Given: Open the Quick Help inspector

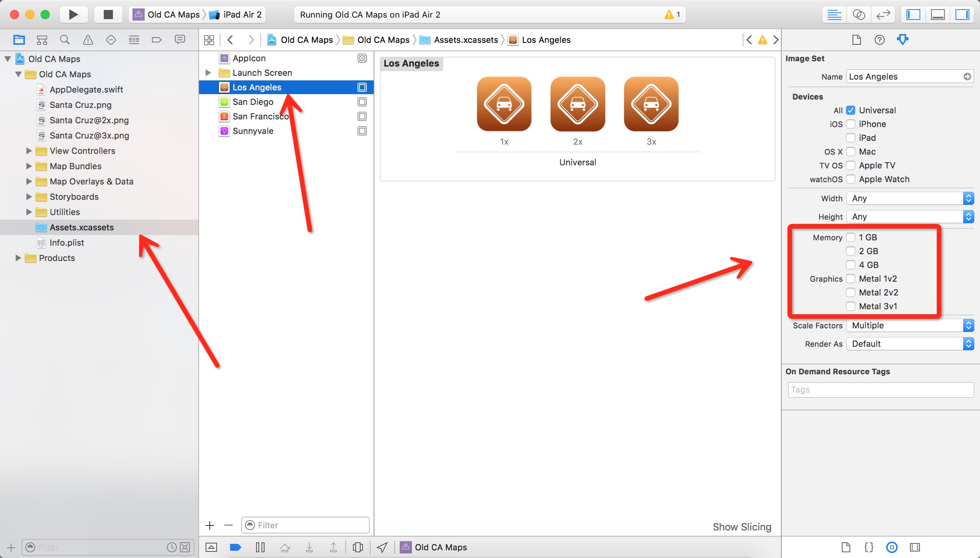Looking at the screenshot, I should (879, 39).
